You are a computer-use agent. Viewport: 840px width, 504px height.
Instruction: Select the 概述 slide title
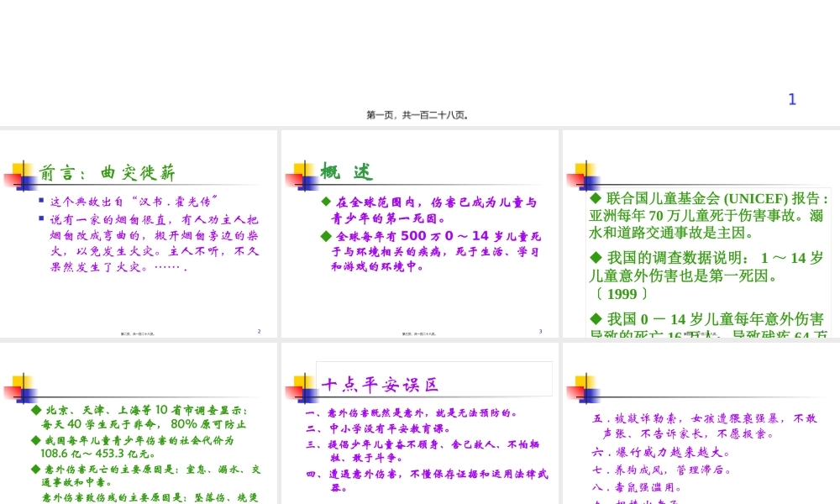[346, 172]
